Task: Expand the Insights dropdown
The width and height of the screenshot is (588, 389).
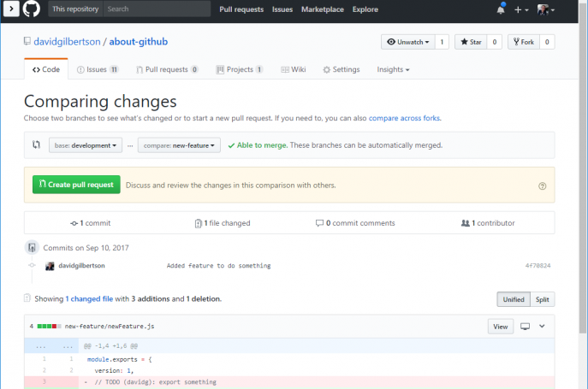Action: [393, 69]
